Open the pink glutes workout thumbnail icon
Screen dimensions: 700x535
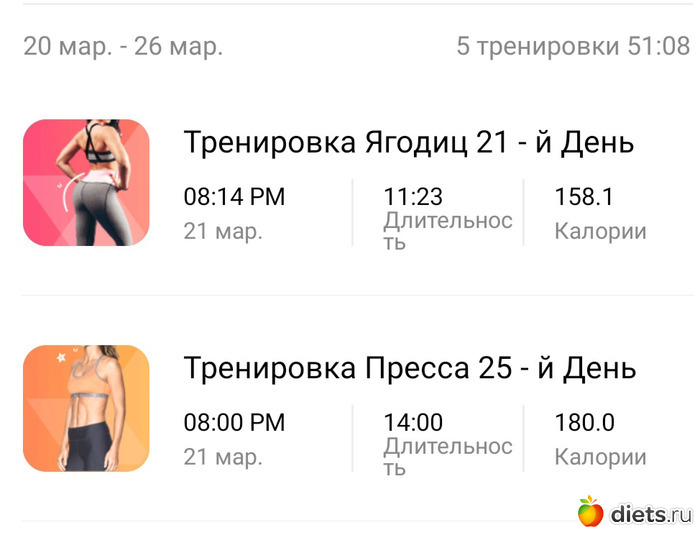86,183
